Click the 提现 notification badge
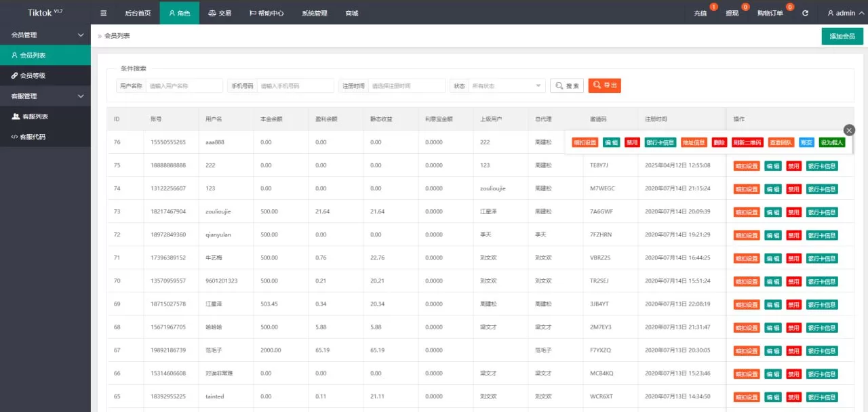The height and width of the screenshot is (412, 868). (x=745, y=7)
